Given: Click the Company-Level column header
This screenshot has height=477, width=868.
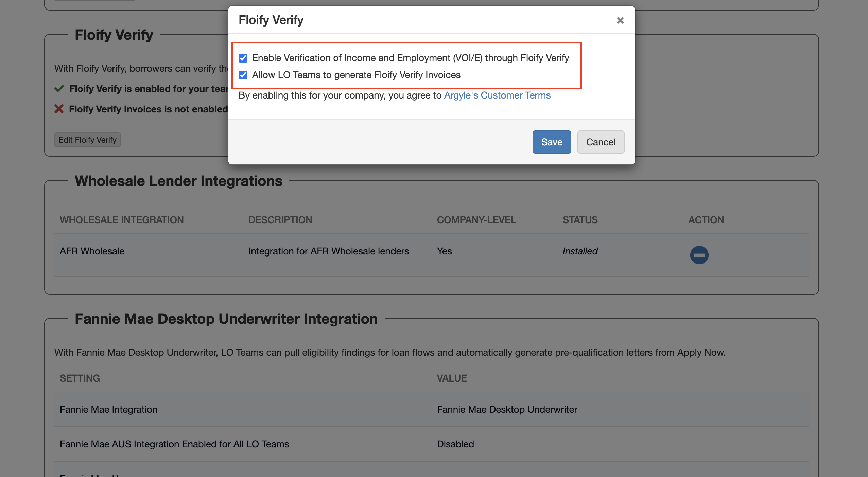Looking at the screenshot, I should 476,220.
